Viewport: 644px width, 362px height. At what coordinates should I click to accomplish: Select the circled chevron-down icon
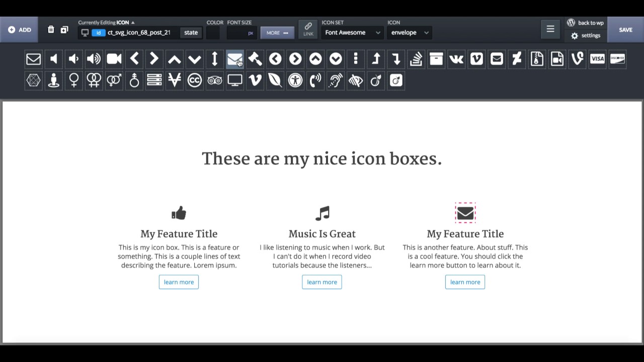click(335, 59)
